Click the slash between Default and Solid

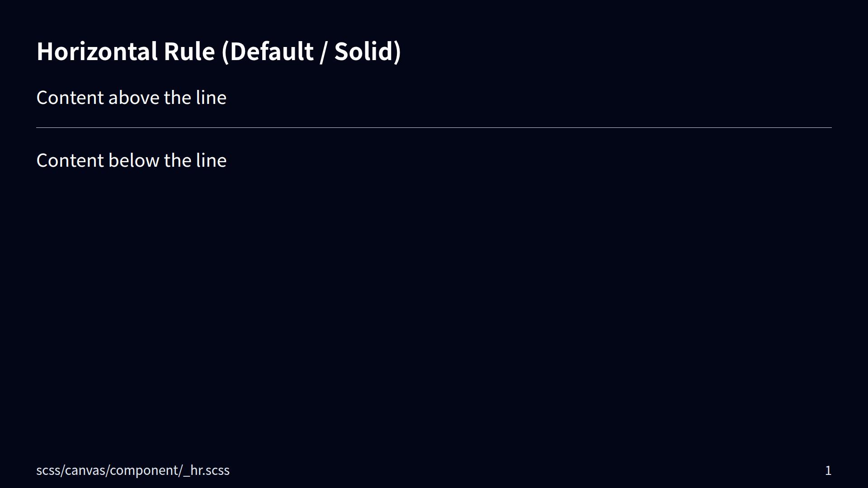point(323,52)
